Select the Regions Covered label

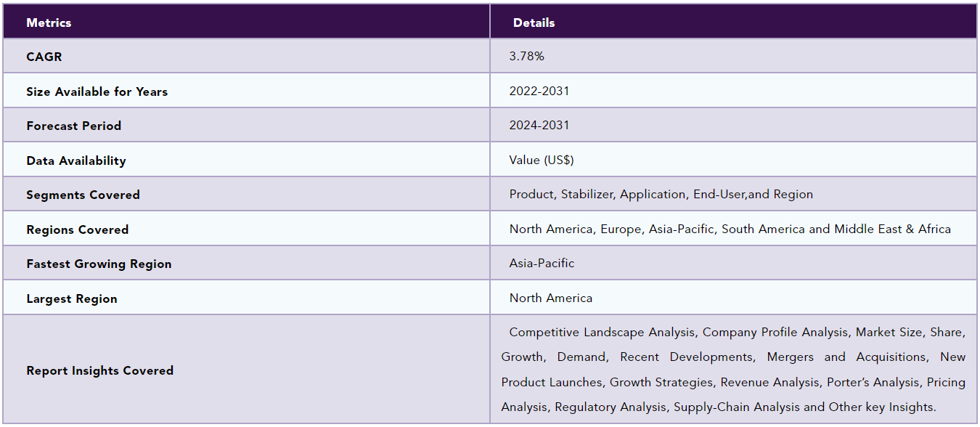(x=77, y=229)
